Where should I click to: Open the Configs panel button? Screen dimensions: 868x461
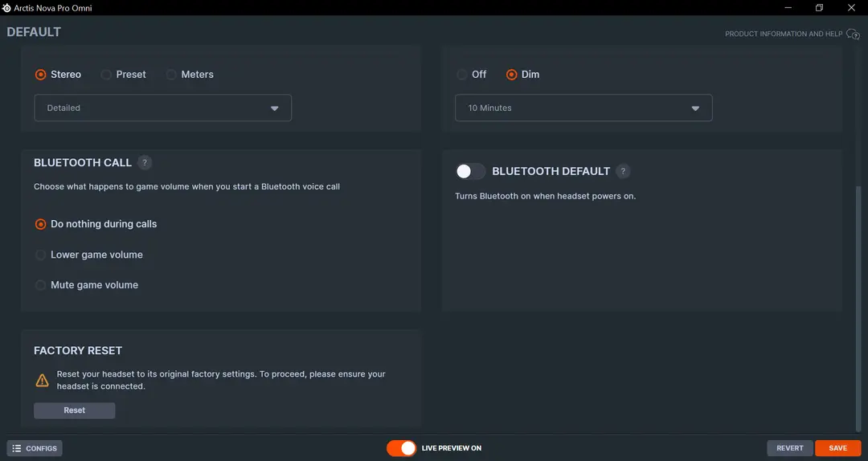point(35,448)
